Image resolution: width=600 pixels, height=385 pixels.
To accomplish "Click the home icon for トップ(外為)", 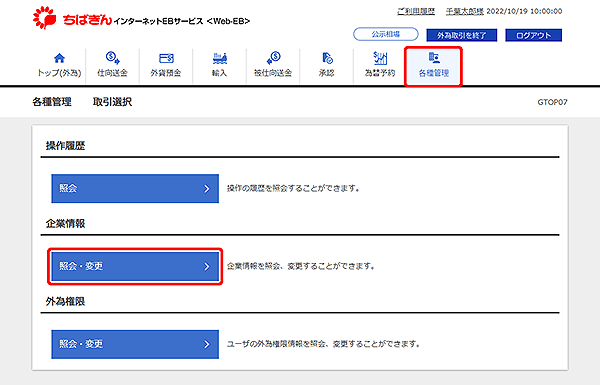I will (x=59, y=58).
